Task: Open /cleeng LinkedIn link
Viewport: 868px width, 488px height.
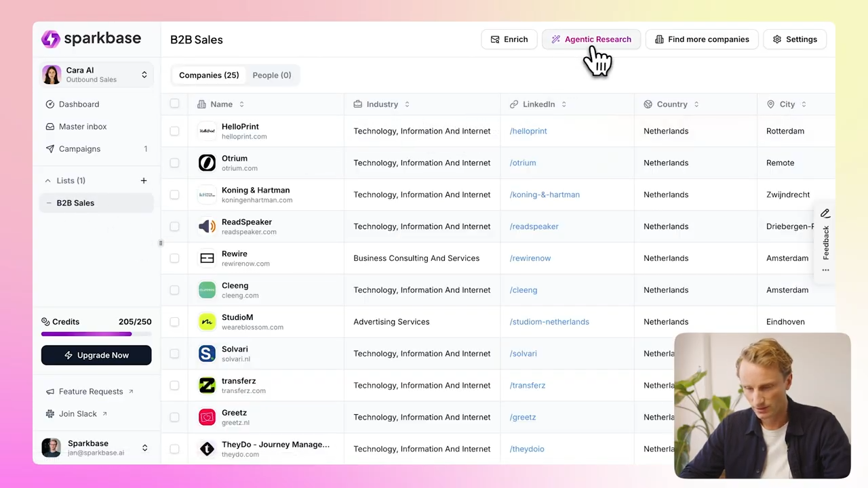Action: [x=524, y=291]
